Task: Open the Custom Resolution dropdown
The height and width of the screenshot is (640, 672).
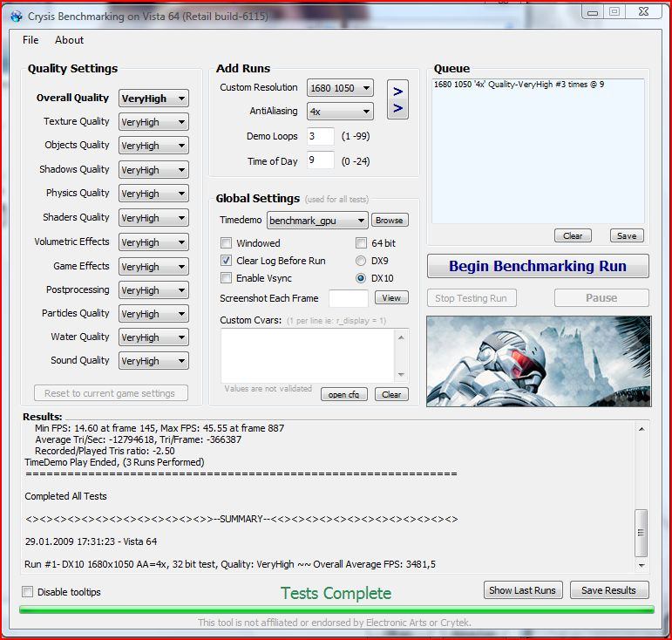Action: point(340,88)
